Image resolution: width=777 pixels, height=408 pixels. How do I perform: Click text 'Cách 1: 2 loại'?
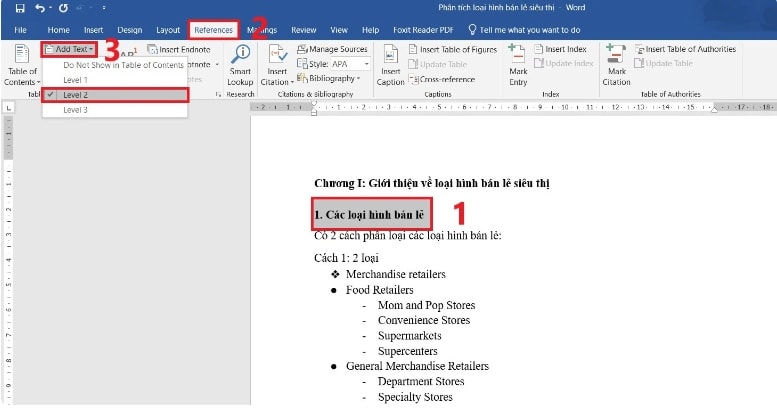(346, 258)
